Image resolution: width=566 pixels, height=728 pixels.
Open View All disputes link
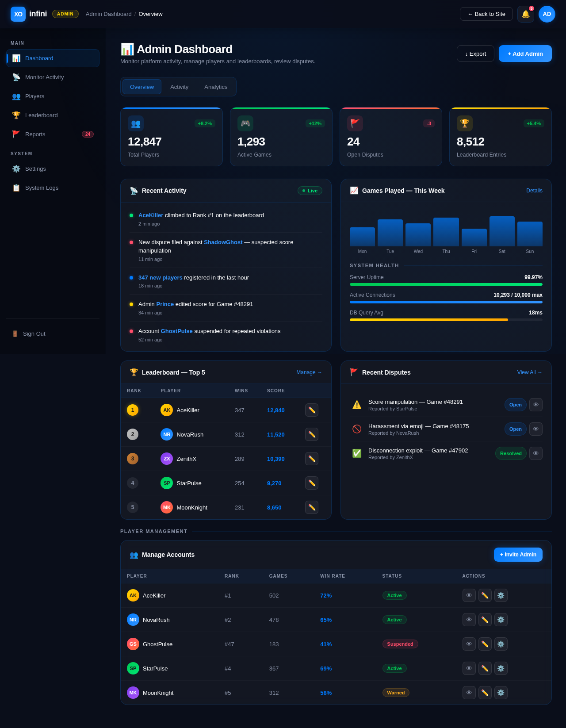[530, 372]
